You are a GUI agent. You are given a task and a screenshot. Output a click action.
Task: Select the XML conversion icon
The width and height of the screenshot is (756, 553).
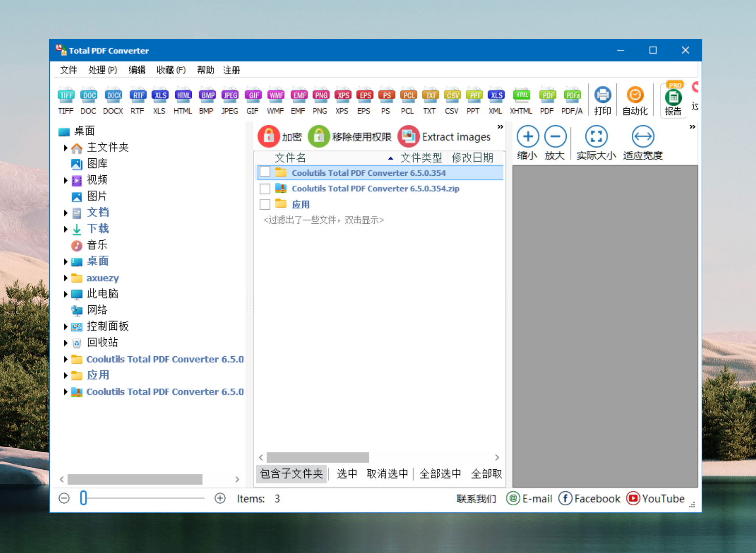click(x=496, y=100)
